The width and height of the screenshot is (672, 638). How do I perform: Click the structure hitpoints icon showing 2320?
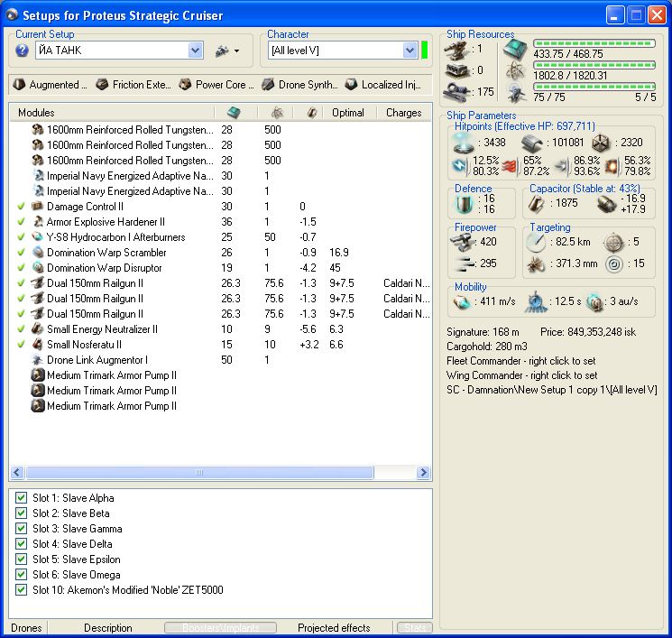coord(601,143)
